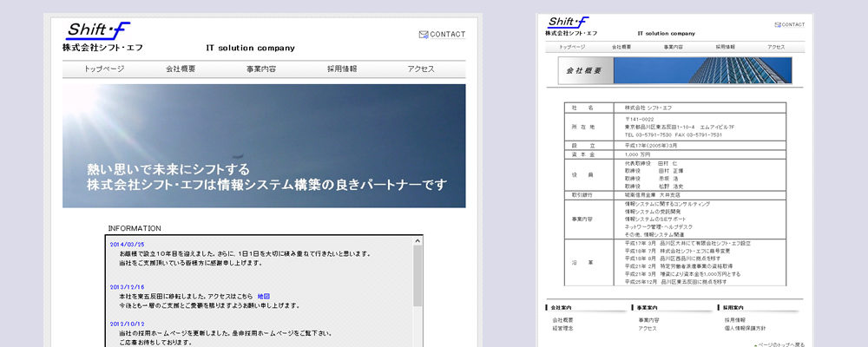Click the CONTACT link text on the left page
The image size is (868, 347).
click(x=448, y=35)
